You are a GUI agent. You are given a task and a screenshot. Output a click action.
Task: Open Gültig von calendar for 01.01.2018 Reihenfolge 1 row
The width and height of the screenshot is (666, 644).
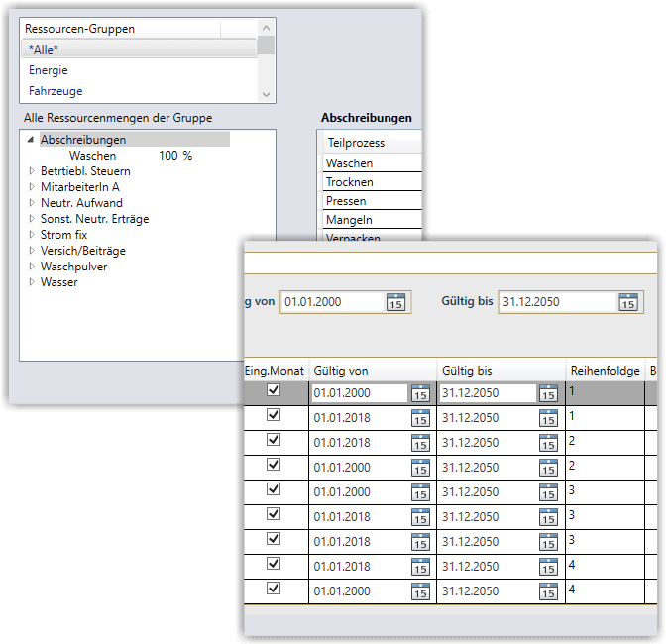[420, 418]
